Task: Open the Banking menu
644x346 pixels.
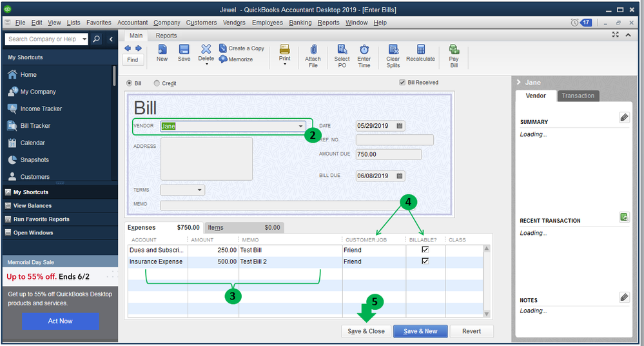Action: point(300,23)
